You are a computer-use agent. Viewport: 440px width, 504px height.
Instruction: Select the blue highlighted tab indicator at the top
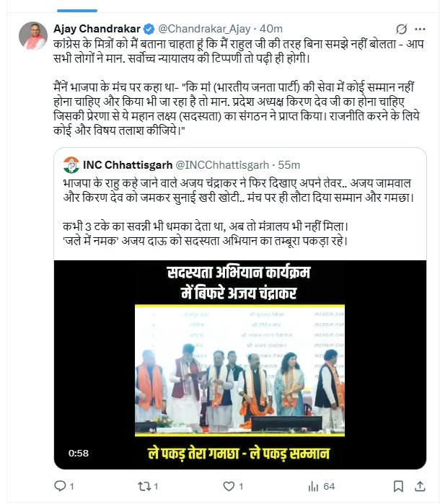click(77, 11)
